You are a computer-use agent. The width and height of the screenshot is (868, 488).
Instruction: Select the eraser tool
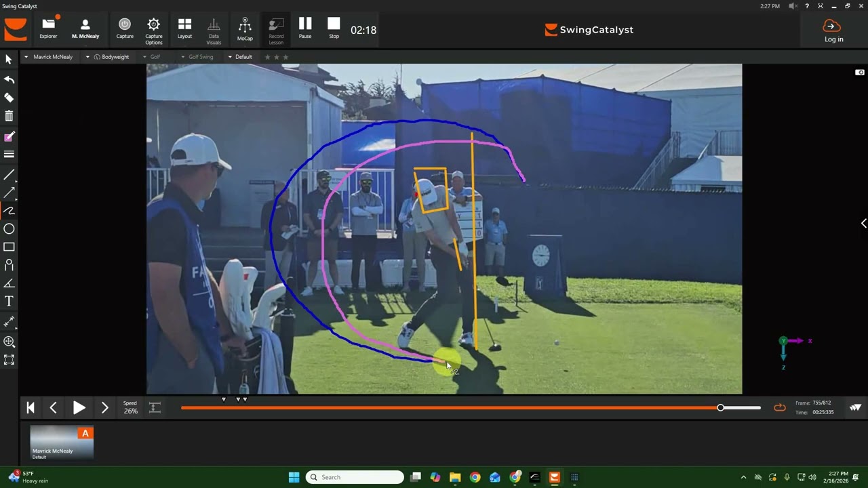point(9,98)
